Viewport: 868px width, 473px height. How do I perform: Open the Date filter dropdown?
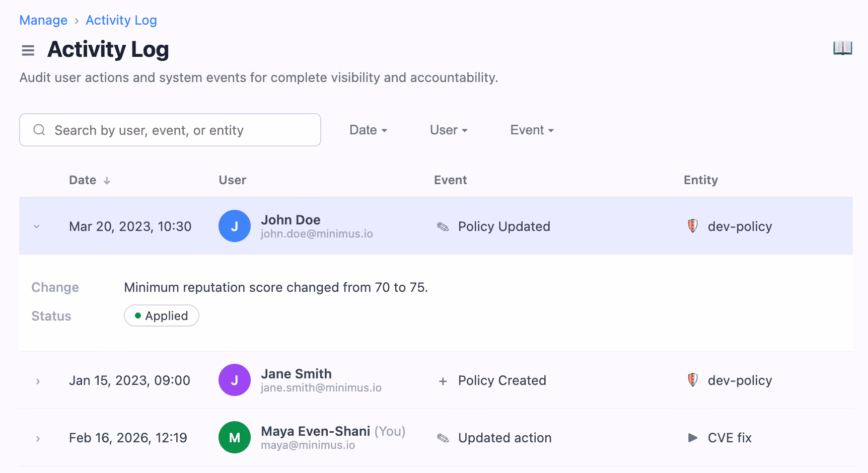368,130
